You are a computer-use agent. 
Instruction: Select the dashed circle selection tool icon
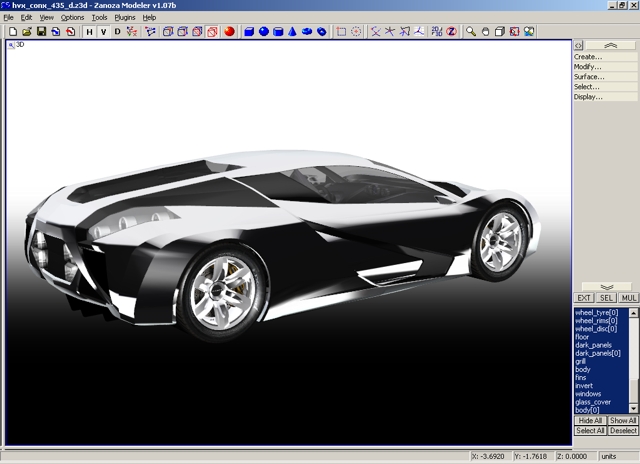coord(356,31)
